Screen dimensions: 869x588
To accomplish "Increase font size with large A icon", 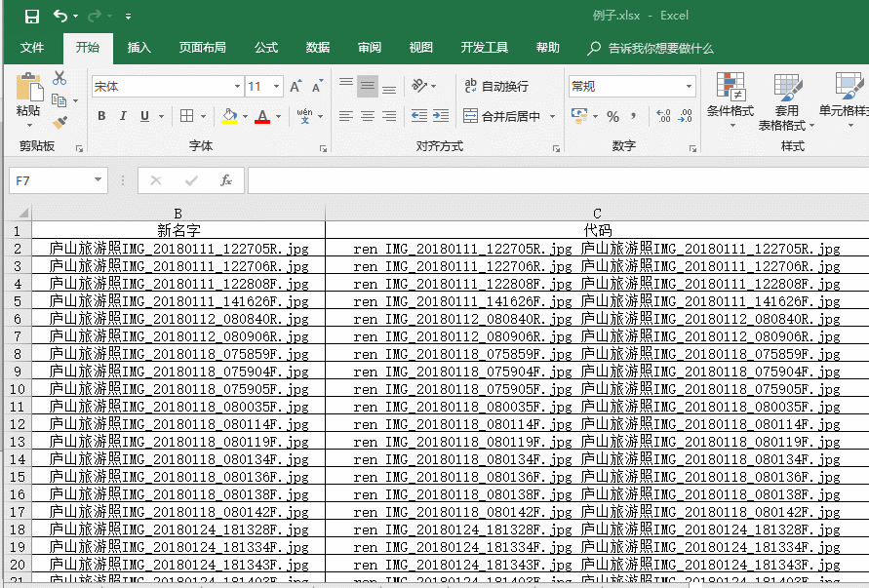I will 296,86.
